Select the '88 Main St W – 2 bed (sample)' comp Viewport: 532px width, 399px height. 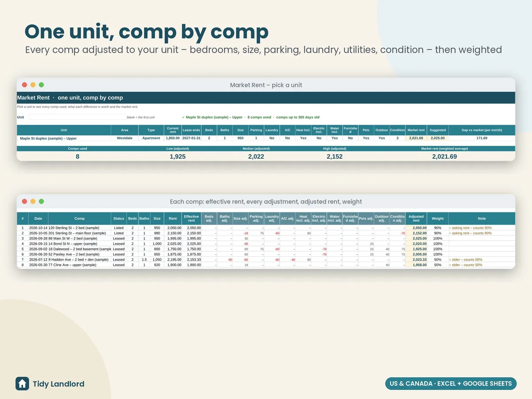[x=80, y=238]
